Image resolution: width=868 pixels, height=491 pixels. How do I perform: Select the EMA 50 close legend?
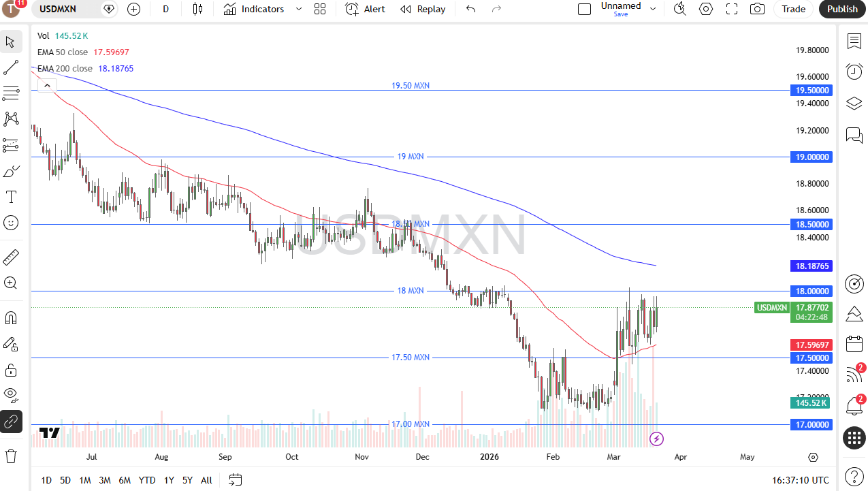[63, 52]
